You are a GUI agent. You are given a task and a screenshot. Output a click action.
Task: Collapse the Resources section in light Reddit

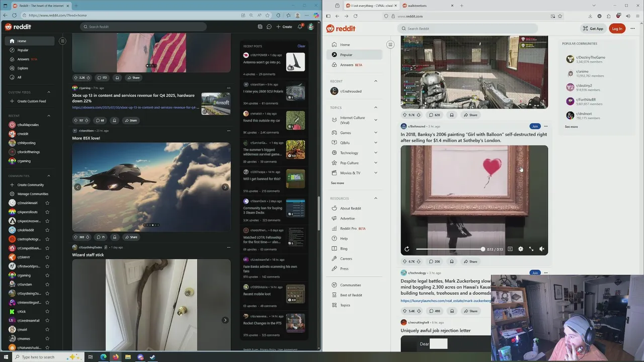(375, 198)
